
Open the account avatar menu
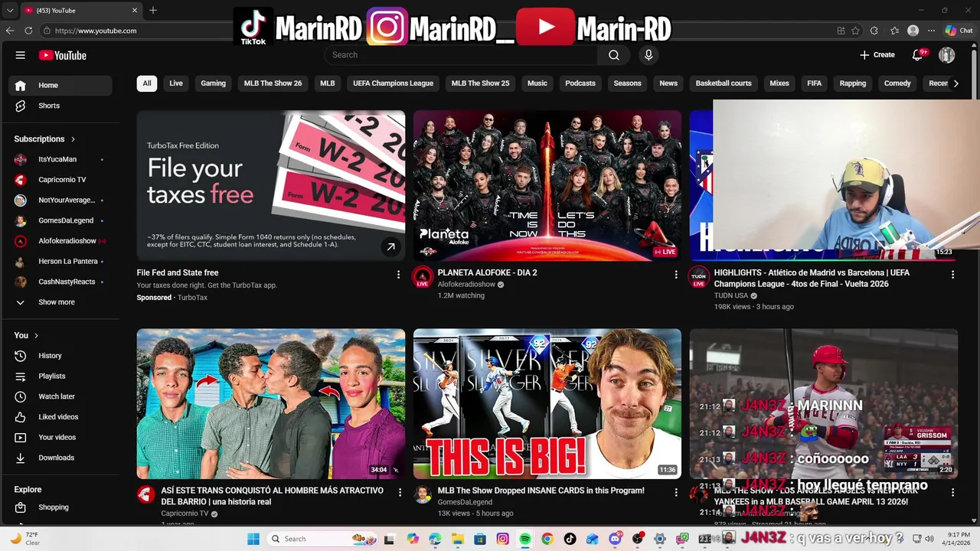click(947, 55)
